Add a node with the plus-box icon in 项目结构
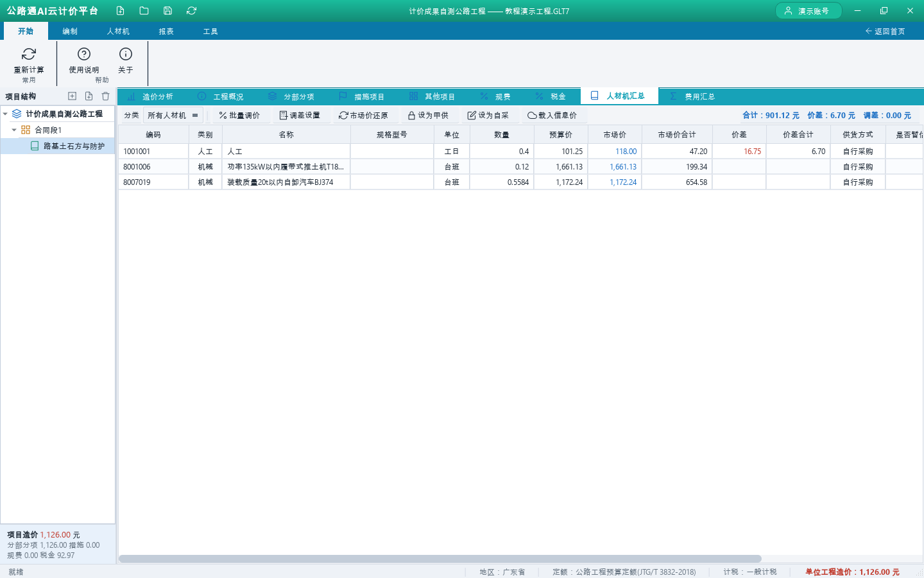The height and width of the screenshot is (578, 924). (72, 96)
